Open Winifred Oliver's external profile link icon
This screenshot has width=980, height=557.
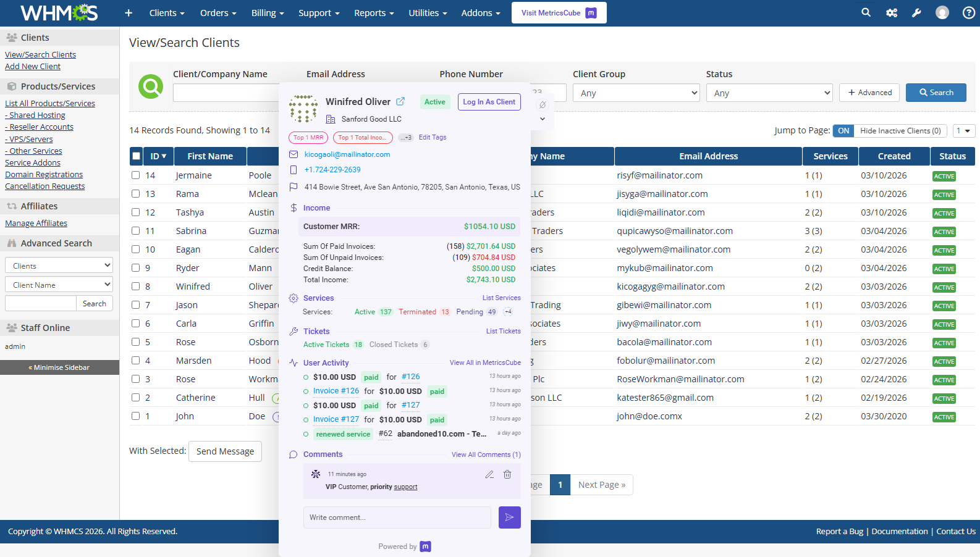pyautogui.click(x=400, y=101)
